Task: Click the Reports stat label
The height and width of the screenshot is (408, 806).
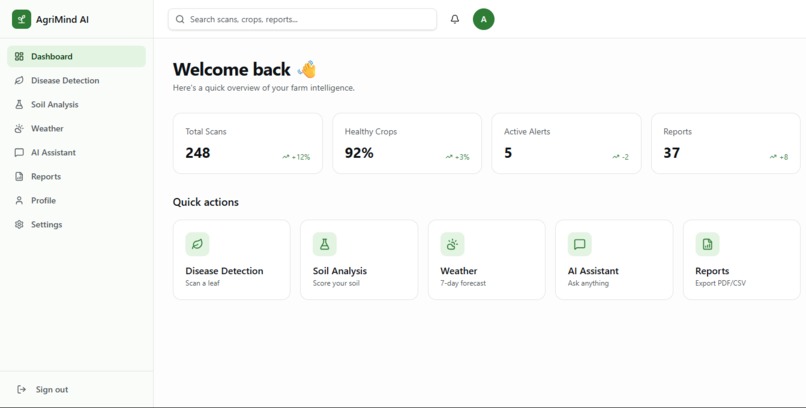Action: click(677, 132)
